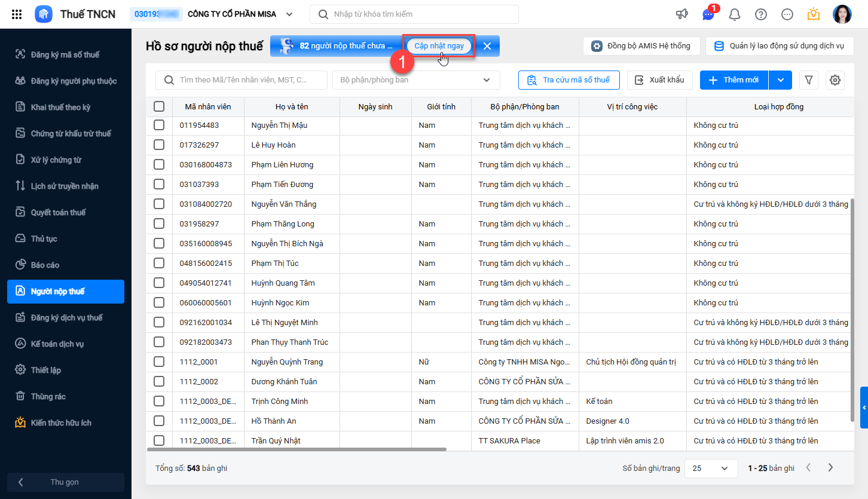Tick the select-all header checkbox
The height and width of the screenshot is (499, 868).
159,106
